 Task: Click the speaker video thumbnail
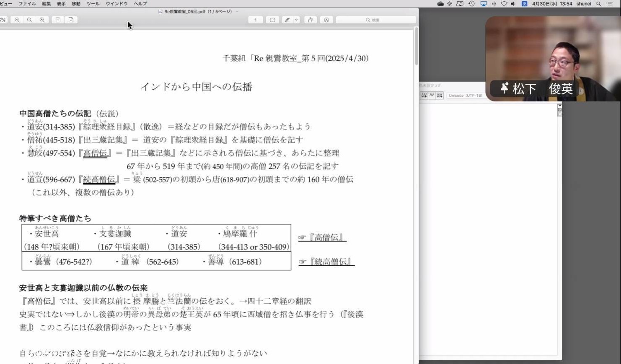tap(553, 59)
